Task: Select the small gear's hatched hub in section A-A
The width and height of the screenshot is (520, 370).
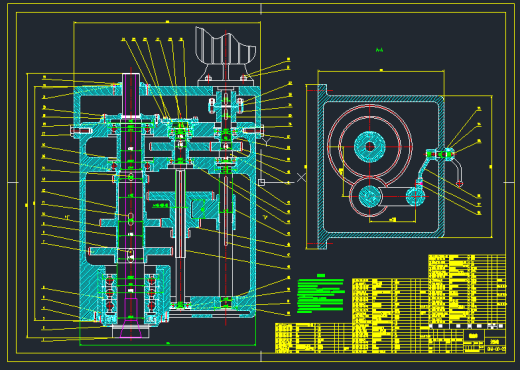Action: (x=370, y=196)
